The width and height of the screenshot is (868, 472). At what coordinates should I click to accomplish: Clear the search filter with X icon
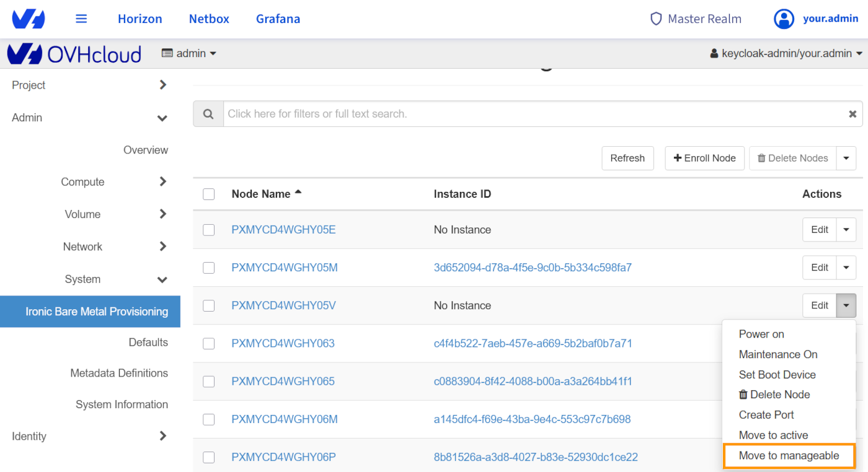click(x=852, y=114)
